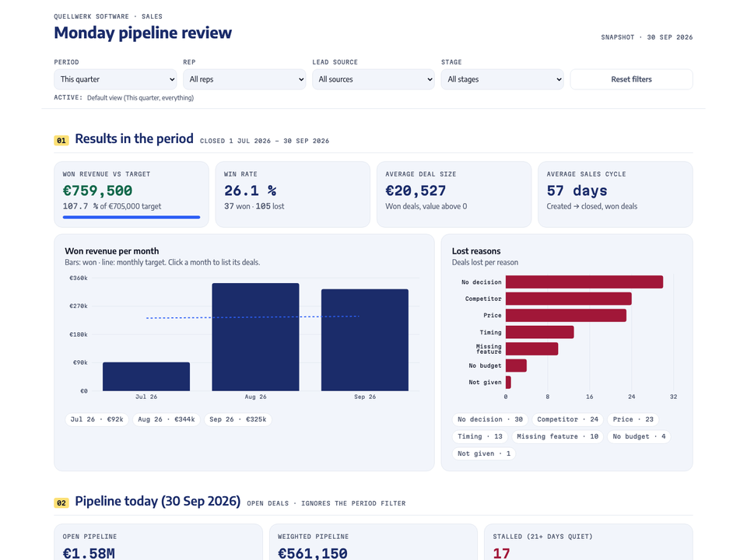Click the Results in the period heading
Image resolution: width=747 pixels, height=560 pixels.
click(135, 138)
